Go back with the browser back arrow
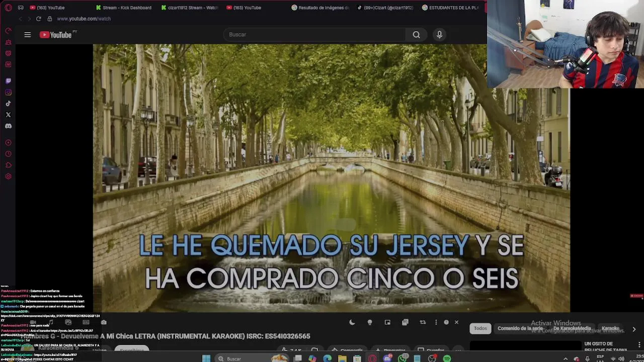The height and width of the screenshot is (362, 644). tap(20, 19)
